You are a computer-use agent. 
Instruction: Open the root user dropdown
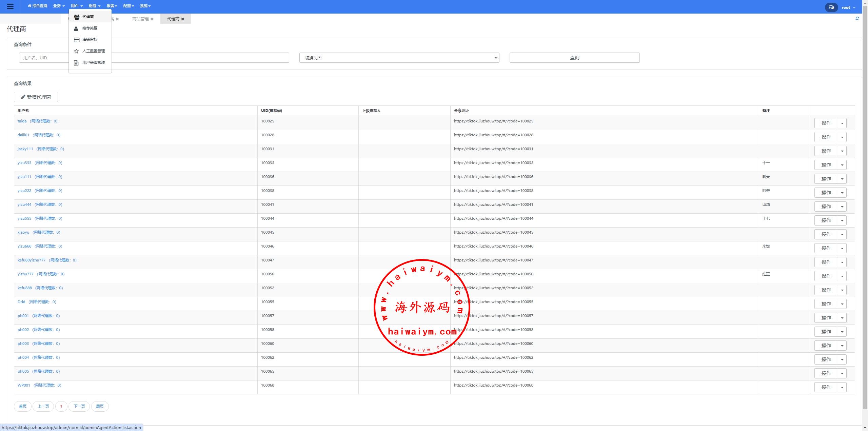848,7
